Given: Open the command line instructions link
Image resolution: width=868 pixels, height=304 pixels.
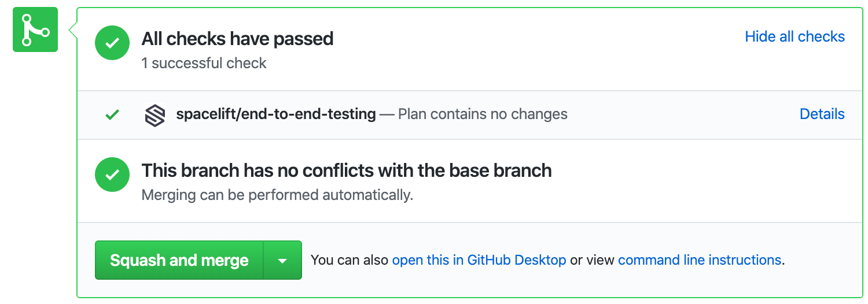Looking at the screenshot, I should [700, 261].
